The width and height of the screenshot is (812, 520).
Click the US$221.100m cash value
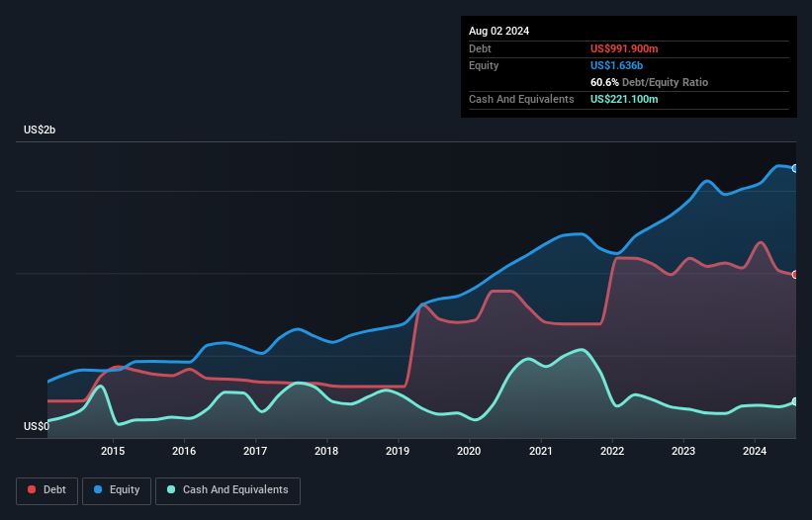pyautogui.click(x=624, y=99)
